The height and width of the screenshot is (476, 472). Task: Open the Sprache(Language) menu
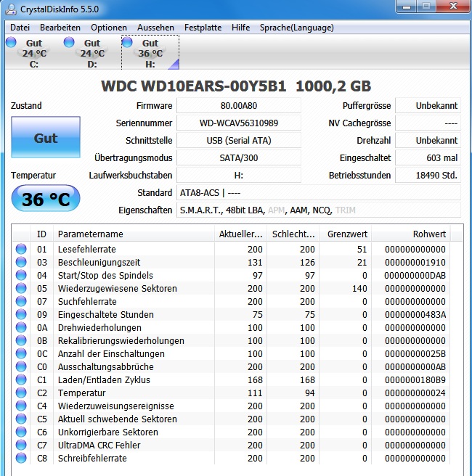297,28
